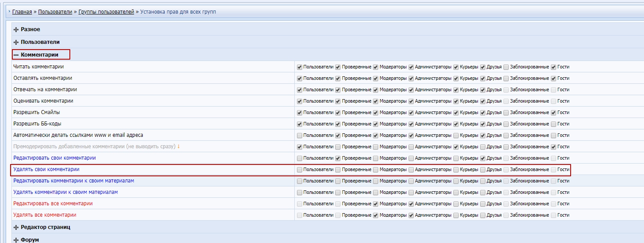Collapse the Комментарии section minus icon
Screen dimensions: 644x243
point(16,55)
